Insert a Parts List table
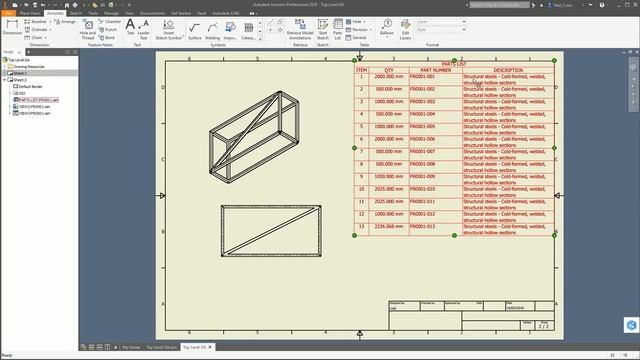 pos(338,29)
